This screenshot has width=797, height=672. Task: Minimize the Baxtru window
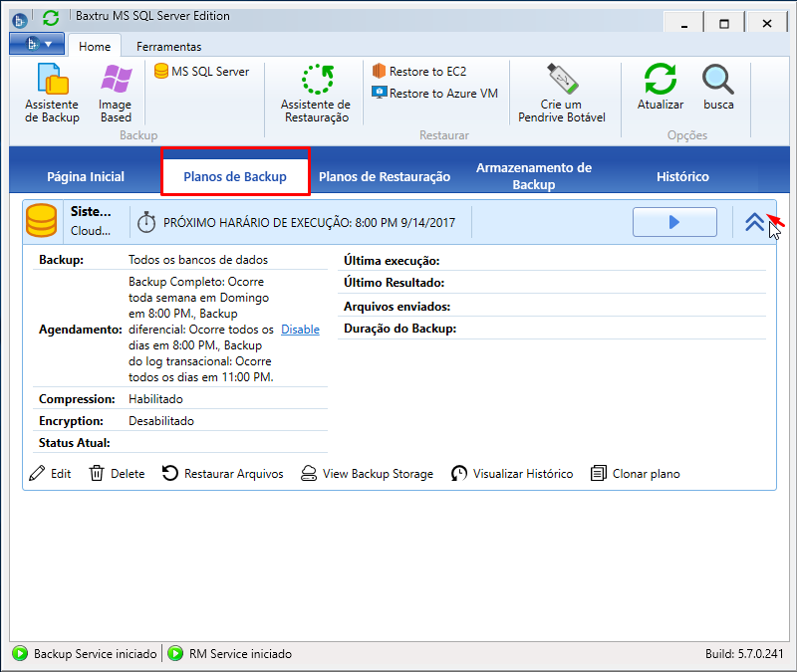(x=684, y=22)
